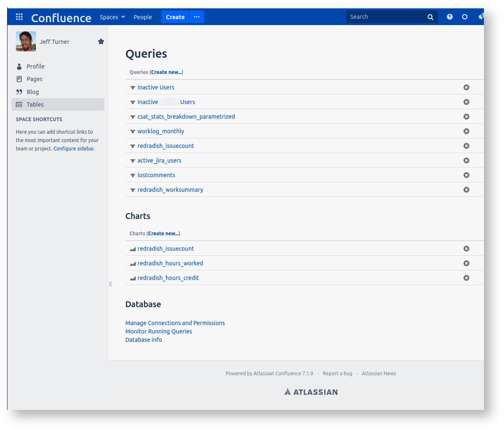
Task: Delete the redradish_hours_credit chart
Action: click(466, 278)
